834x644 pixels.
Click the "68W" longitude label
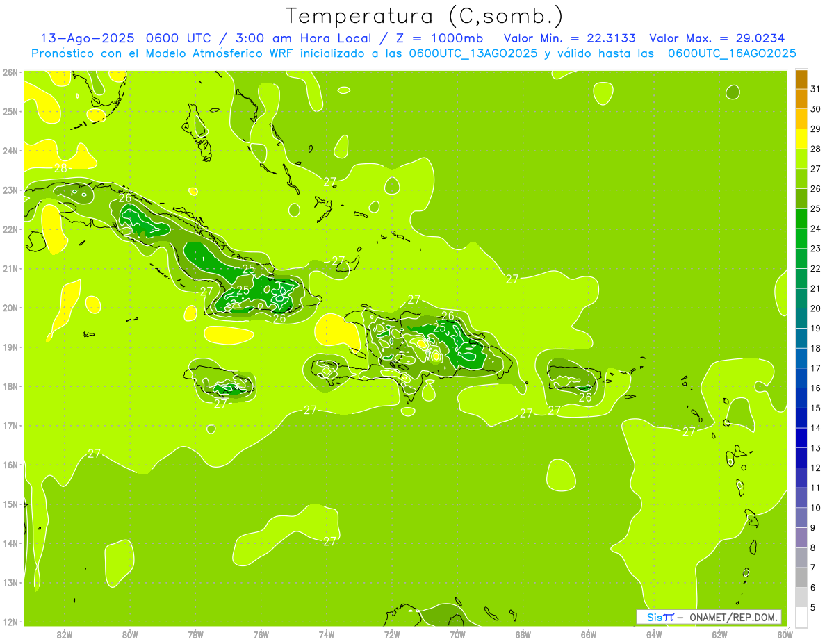[523, 634]
